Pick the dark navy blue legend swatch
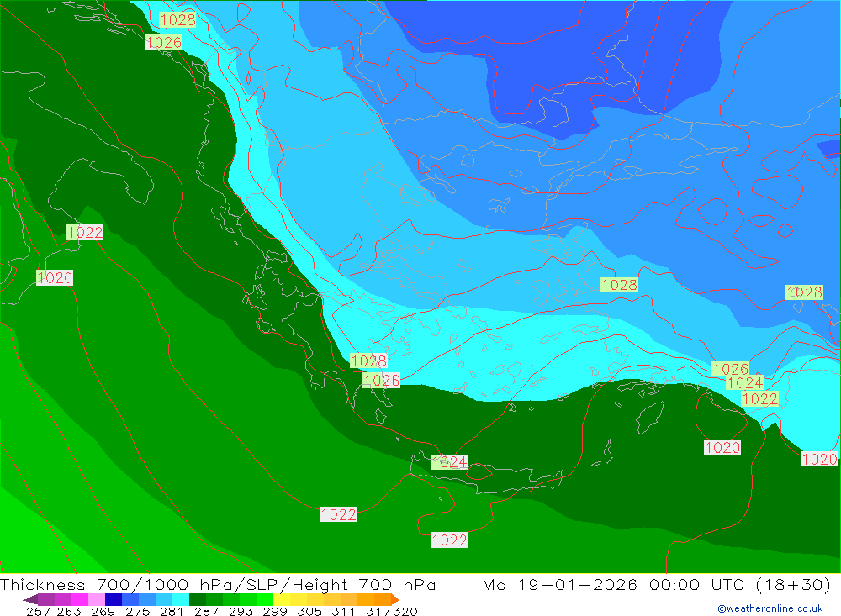The height and width of the screenshot is (616, 841). [112, 599]
